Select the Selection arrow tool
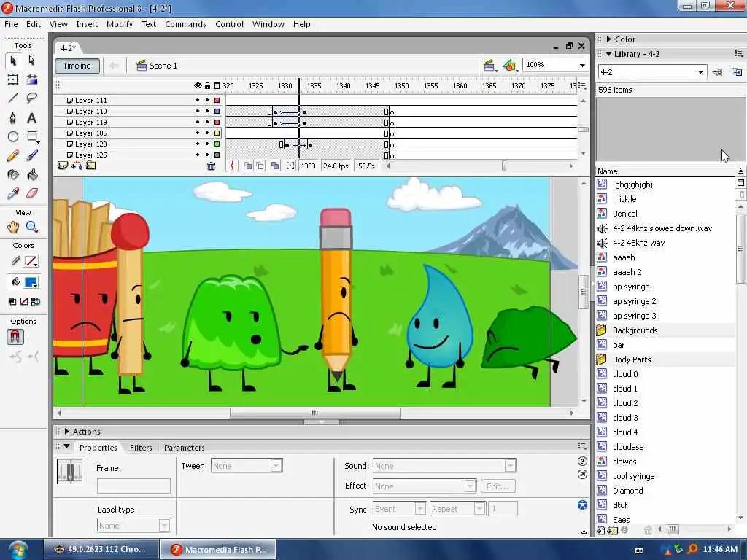Image resolution: width=747 pixels, height=560 pixels. (13, 61)
